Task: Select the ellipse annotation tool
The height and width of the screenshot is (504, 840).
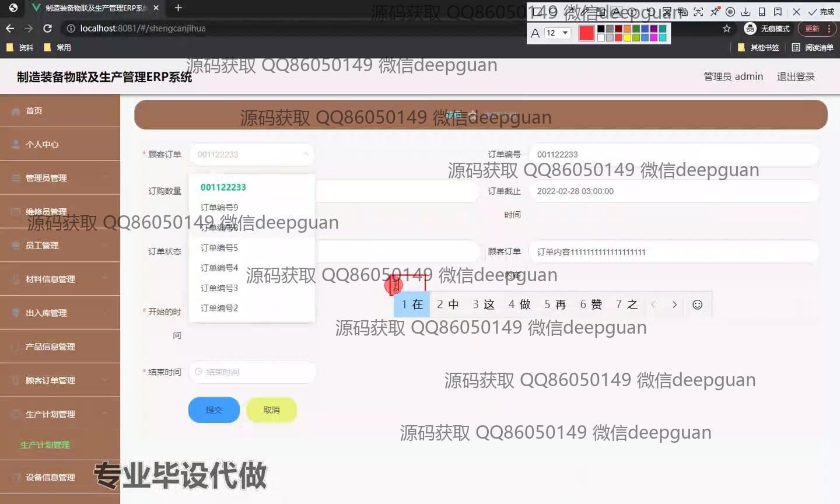Action: coord(552,12)
